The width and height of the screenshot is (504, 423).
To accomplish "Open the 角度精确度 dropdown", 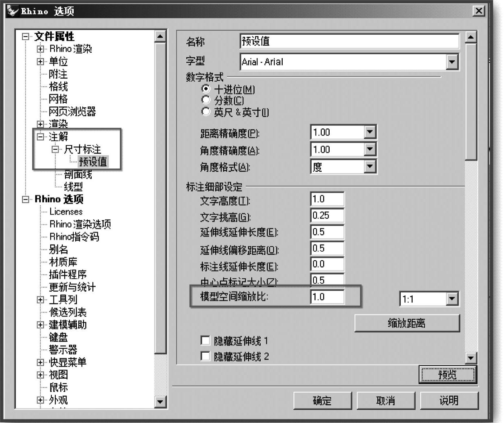I will coord(370,149).
